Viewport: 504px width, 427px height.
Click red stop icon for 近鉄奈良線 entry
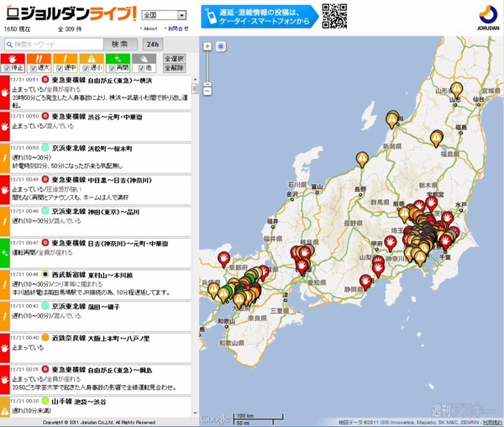(4, 348)
